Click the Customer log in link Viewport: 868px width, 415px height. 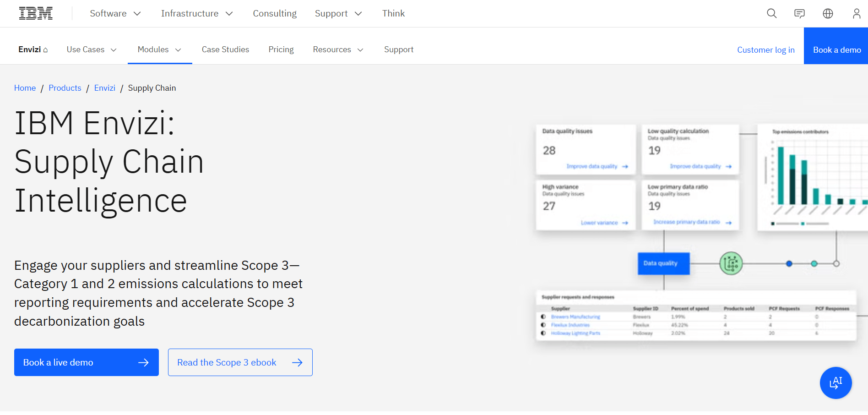tap(766, 50)
